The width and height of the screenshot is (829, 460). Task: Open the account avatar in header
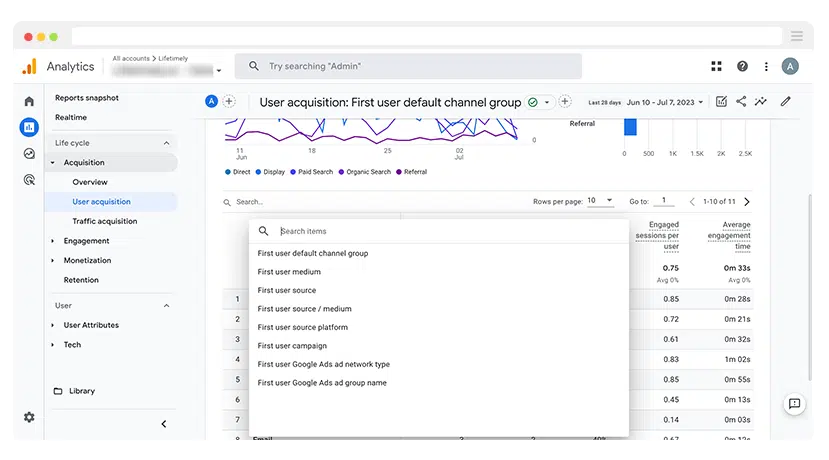tap(790, 66)
